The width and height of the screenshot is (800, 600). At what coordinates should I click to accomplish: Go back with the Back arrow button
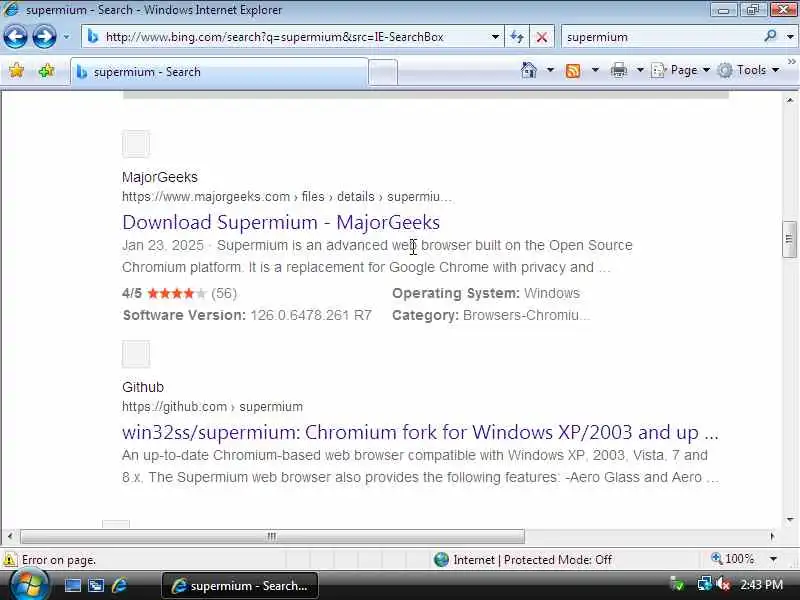click(x=15, y=37)
